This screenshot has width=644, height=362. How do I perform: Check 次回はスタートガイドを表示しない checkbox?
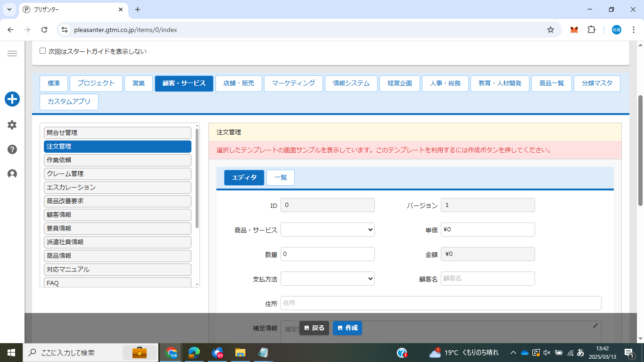[x=43, y=51]
